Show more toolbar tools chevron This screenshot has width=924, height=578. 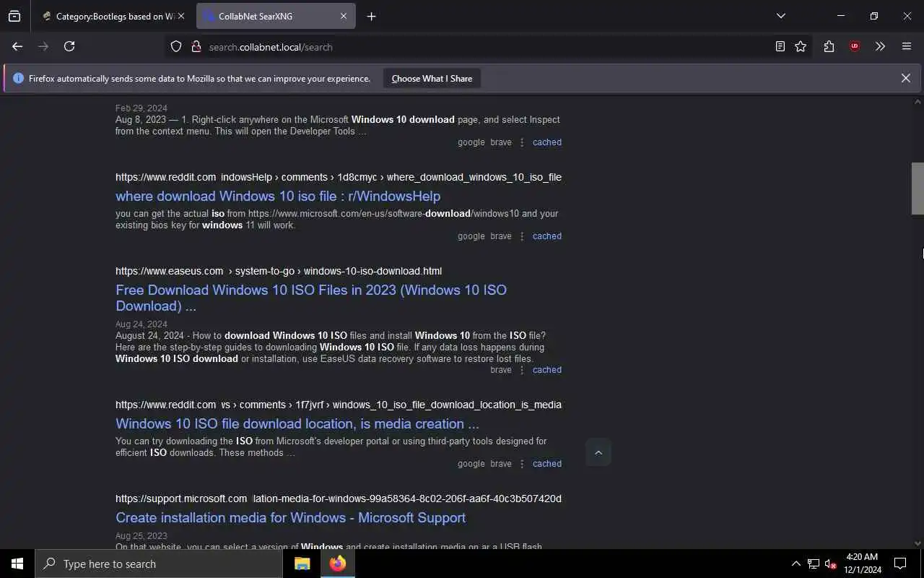[880, 46]
